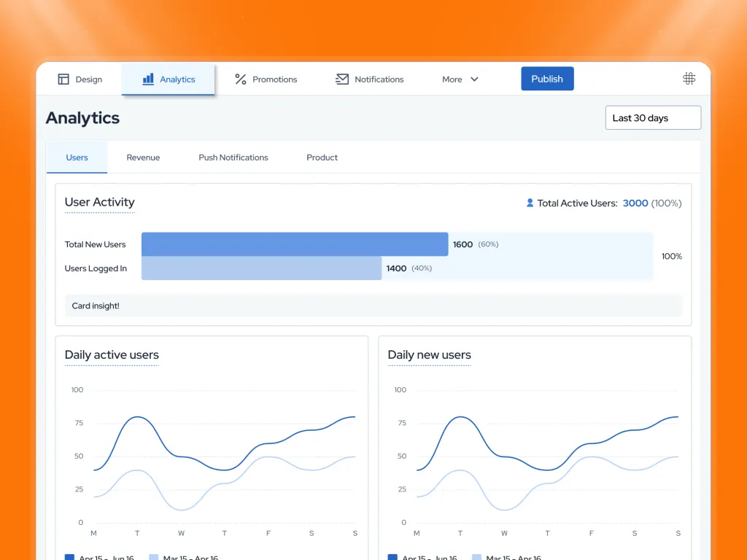Click the Users Logged In label
Viewport: 747px width, 560px height.
point(96,268)
